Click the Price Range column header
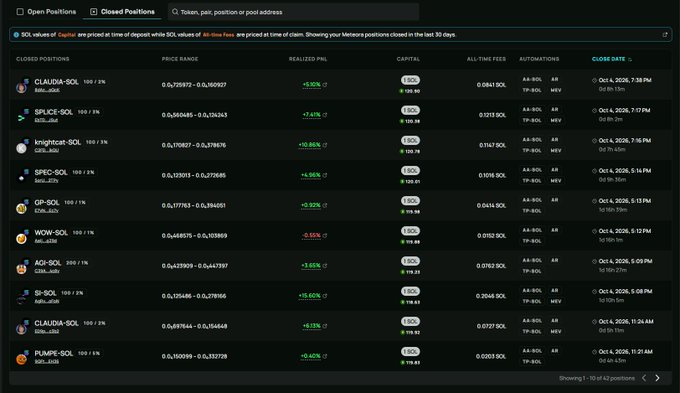Image resolution: width=680 pixels, height=393 pixels. pyautogui.click(x=180, y=59)
